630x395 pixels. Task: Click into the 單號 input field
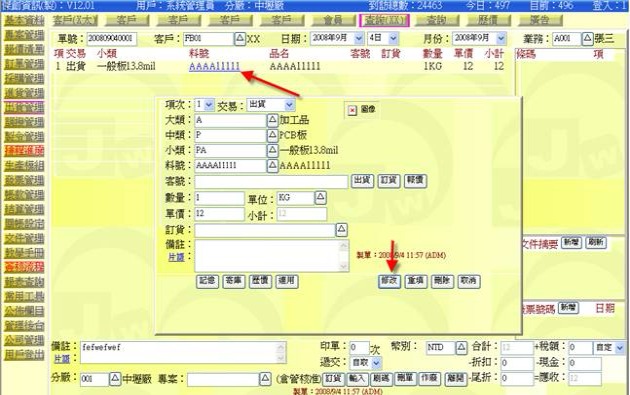point(112,39)
